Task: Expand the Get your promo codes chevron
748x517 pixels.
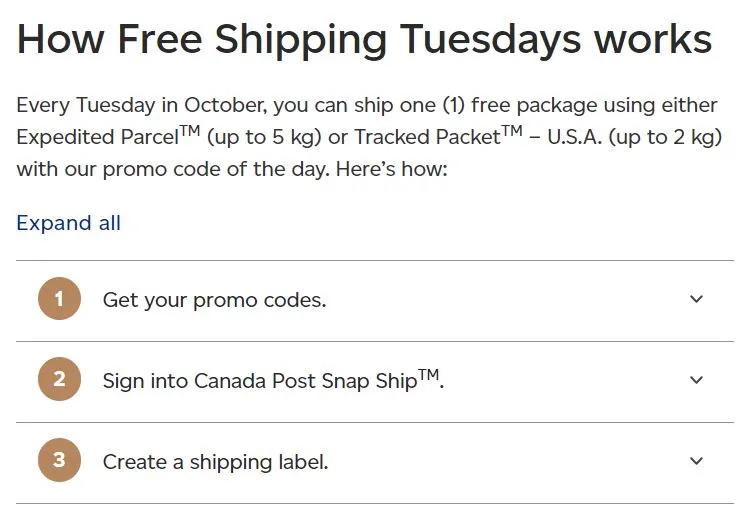Action: tap(696, 299)
